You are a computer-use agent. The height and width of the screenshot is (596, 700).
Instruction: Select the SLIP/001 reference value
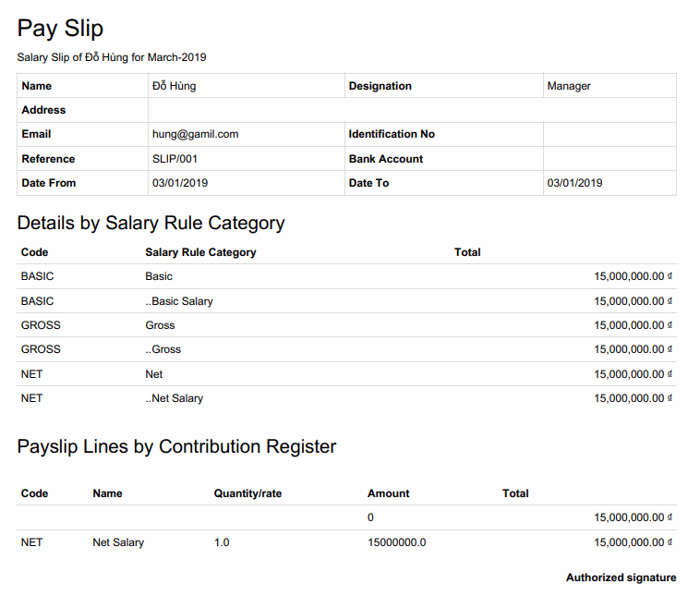click(x=175, y=159)
